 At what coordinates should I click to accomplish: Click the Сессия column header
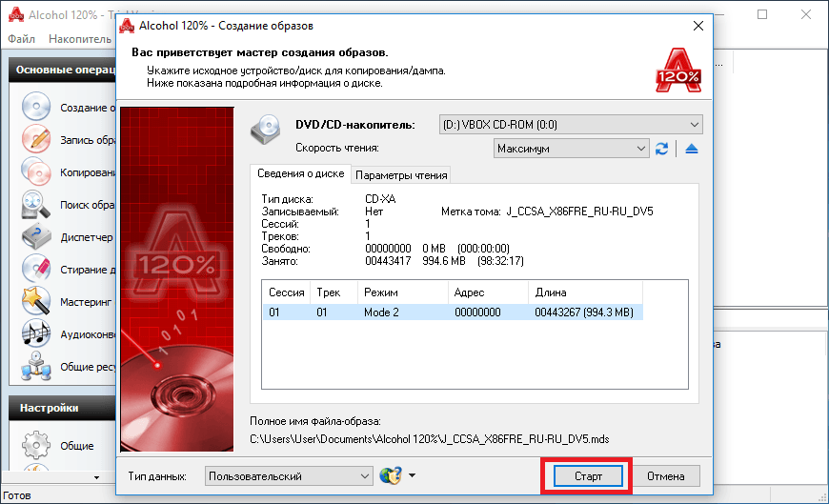click(286, 292)
